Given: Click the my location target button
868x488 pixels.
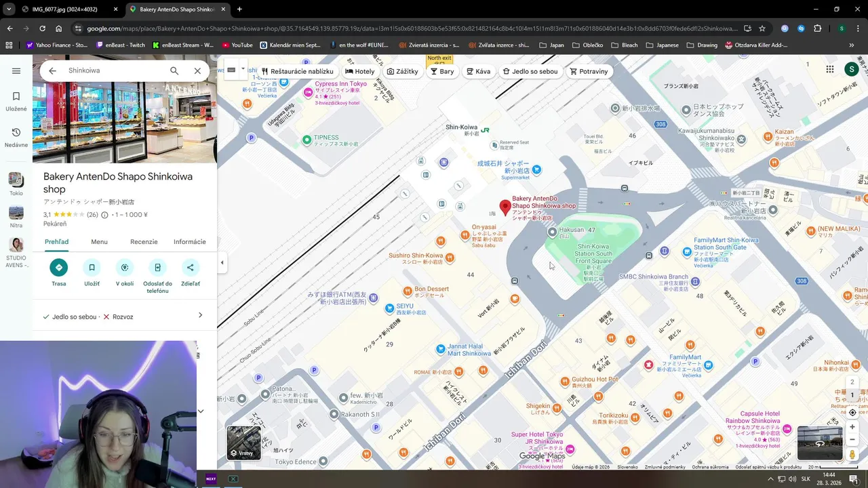Looking at the screenshot, I should click(852, 412).
